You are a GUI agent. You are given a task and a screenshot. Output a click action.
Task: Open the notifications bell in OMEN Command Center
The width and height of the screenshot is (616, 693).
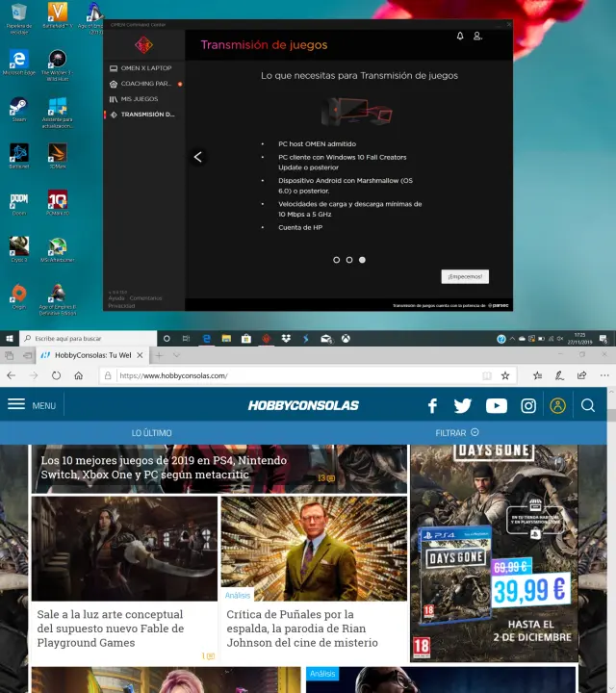(x=460, y=37)
